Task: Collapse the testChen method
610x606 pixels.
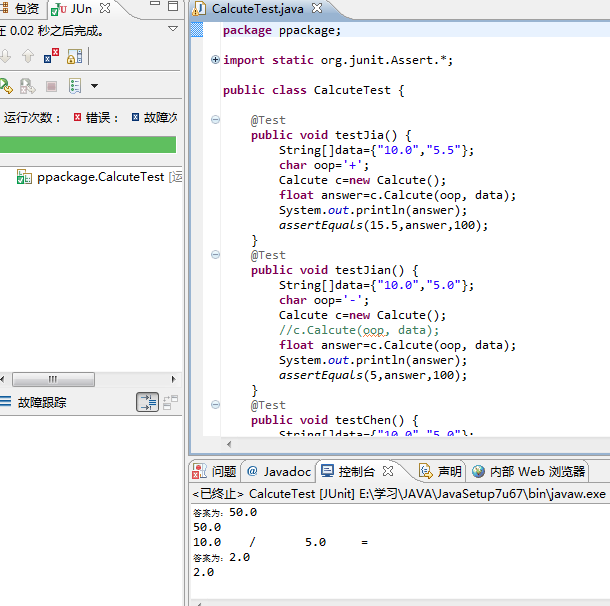Action: click(x=215, y=405)
